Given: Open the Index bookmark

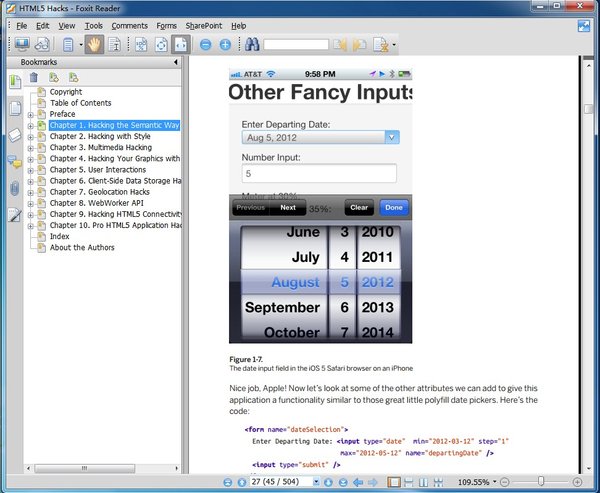Looking at the screenshot, I should (59, 236).
